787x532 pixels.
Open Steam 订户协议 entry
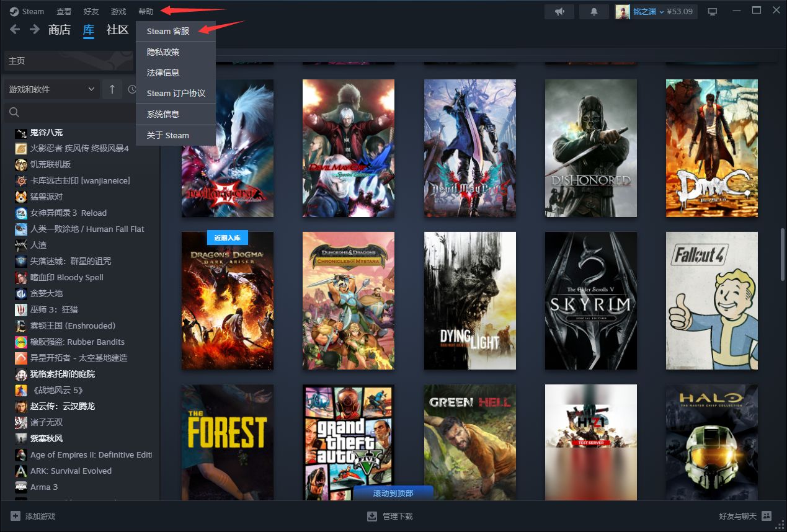(176, 93)
